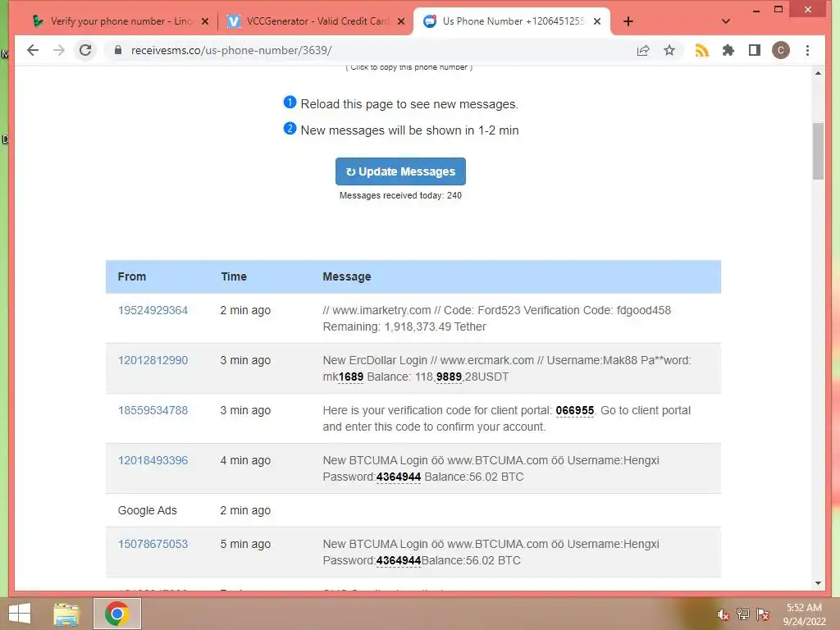Close the Us Phone Number tab
The height and width of the screenshot is (630, 840).
[x=597, y=21]
